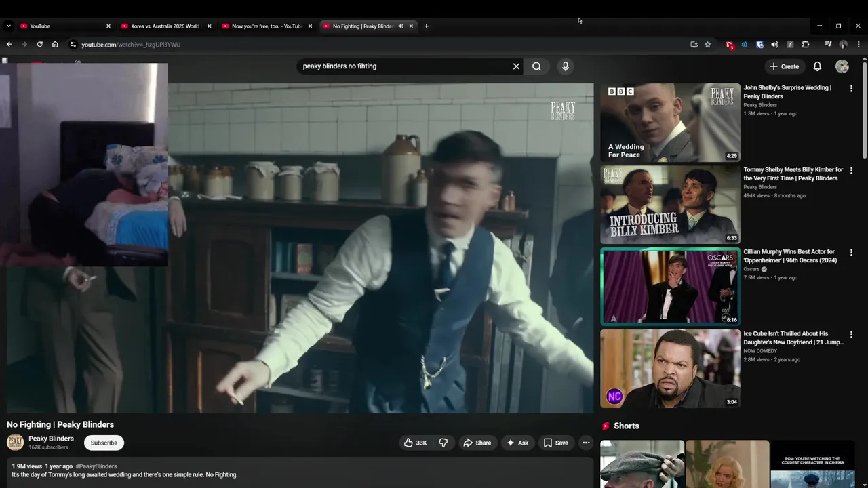More actions for Ice Cube video
The height and width of the screenshot is (488, 868).
[x=851, y=334]
